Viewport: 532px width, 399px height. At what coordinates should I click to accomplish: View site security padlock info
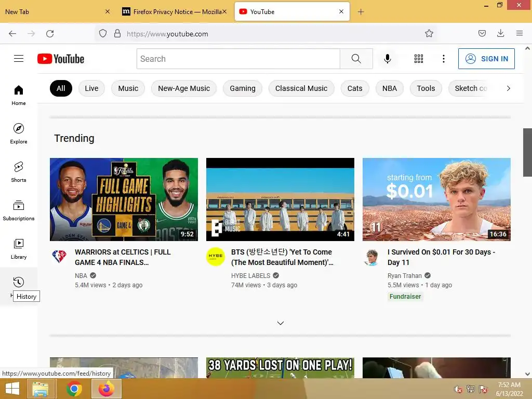117,34
